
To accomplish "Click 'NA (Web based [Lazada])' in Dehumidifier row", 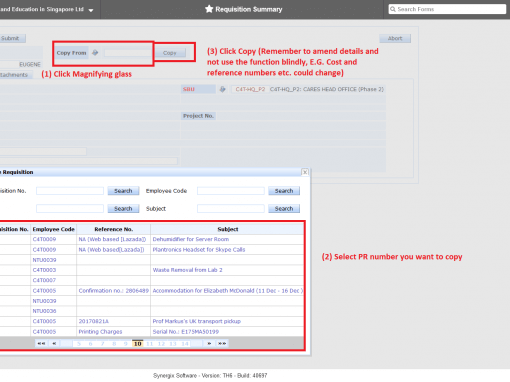I will [112, 239].
